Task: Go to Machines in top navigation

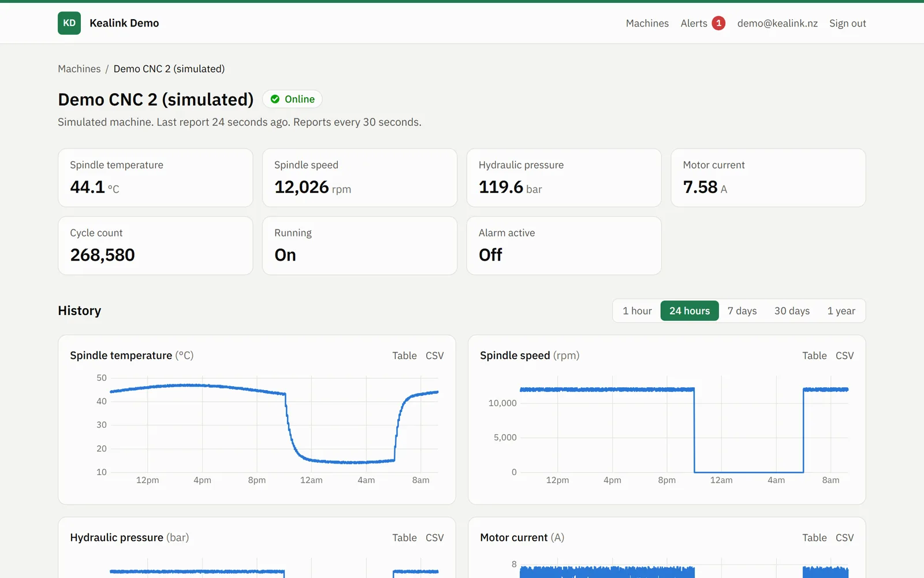Action: point(647,23)
